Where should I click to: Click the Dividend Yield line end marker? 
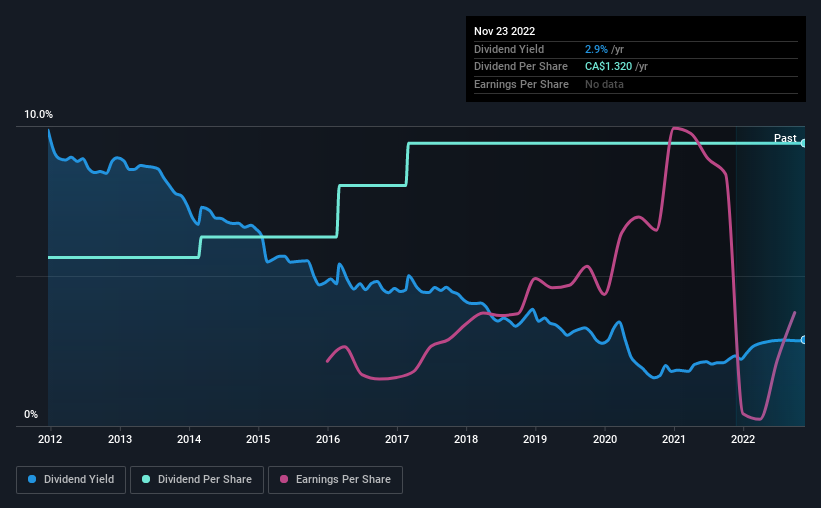(x=804, y=340)
